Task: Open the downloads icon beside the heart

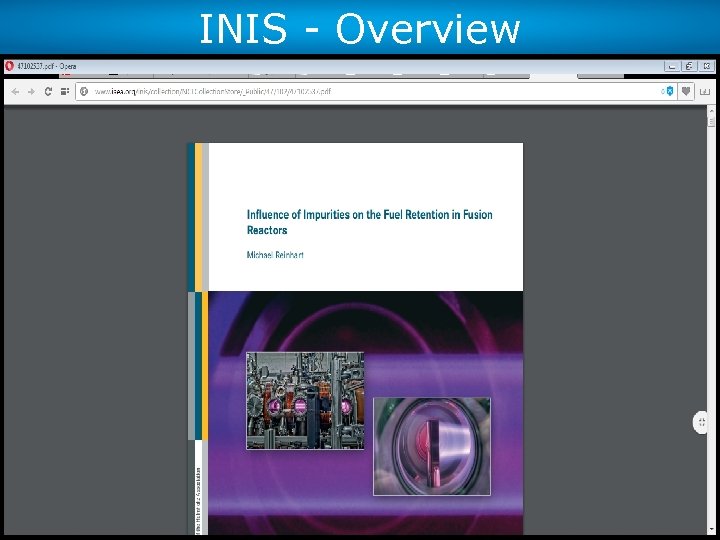Action: 704,91
